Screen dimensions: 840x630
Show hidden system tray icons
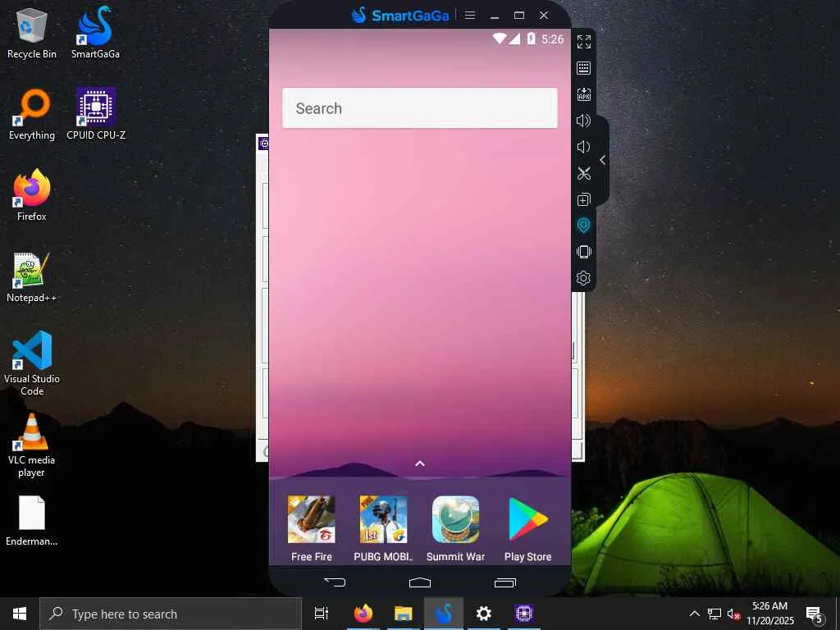pyautogui.click(x=694, y=614)
